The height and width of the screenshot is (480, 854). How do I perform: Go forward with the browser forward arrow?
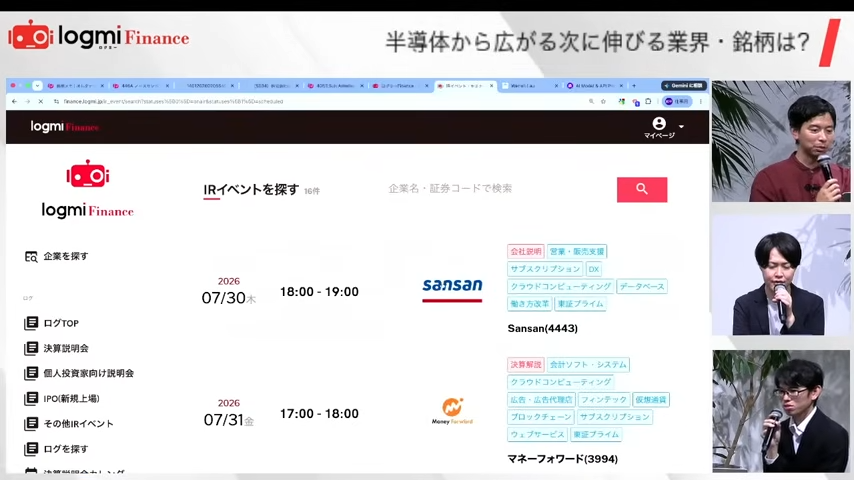(27, 101)
